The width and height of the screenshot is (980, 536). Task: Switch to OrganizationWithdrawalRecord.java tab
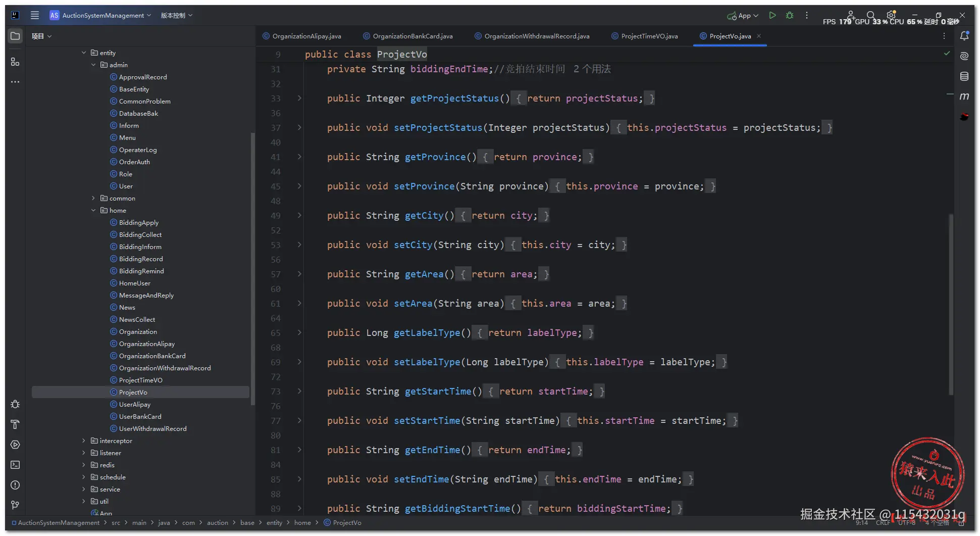click(532, 36)
